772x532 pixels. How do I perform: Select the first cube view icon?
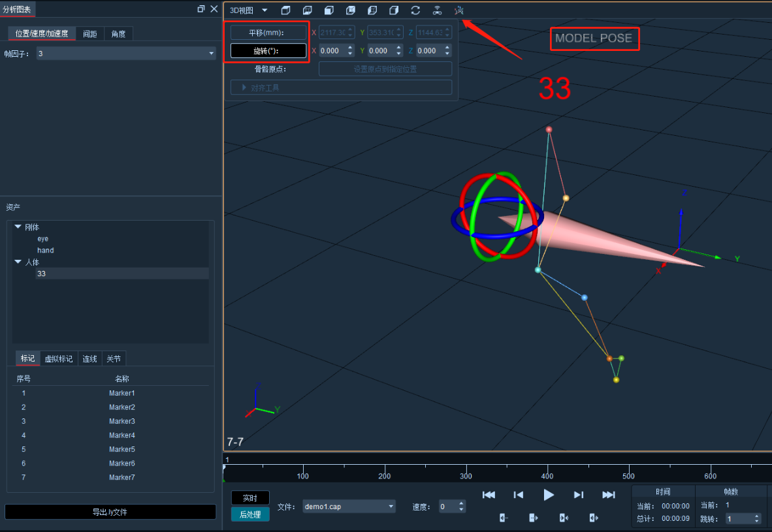click(285, 10)
